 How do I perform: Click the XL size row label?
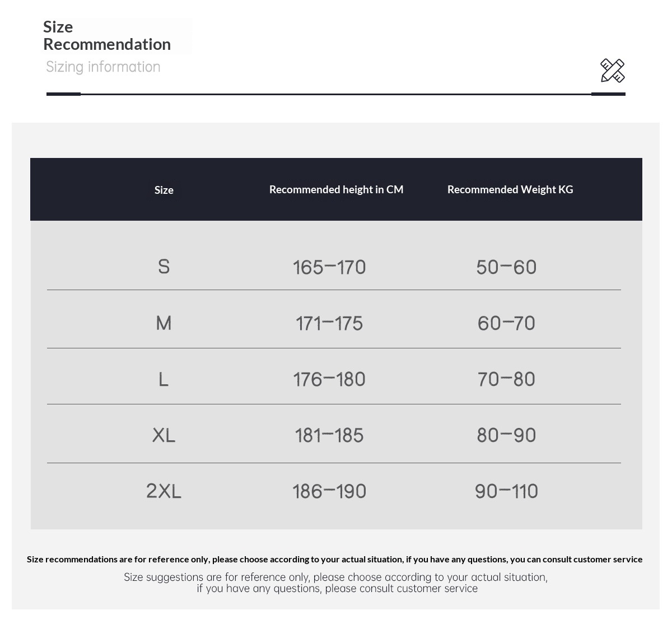[164, 435]
